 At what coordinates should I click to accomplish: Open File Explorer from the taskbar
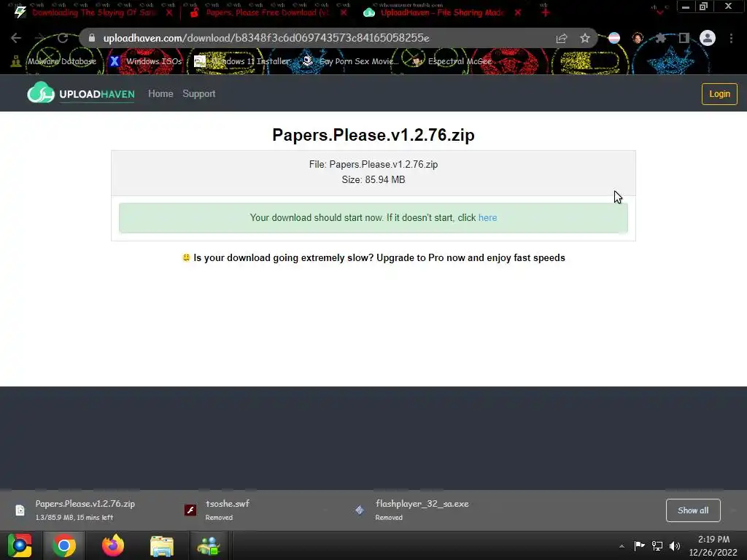[x=161, y=545]
